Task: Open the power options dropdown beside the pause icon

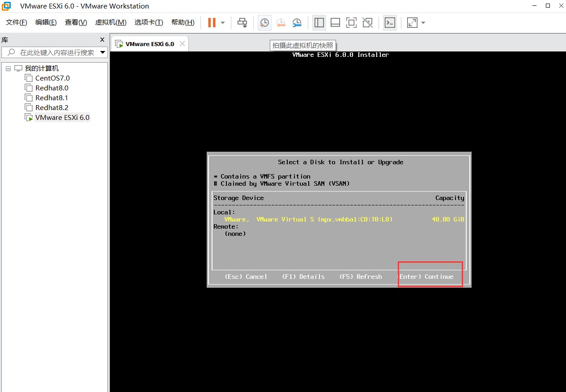Action: tap(223, 23)
